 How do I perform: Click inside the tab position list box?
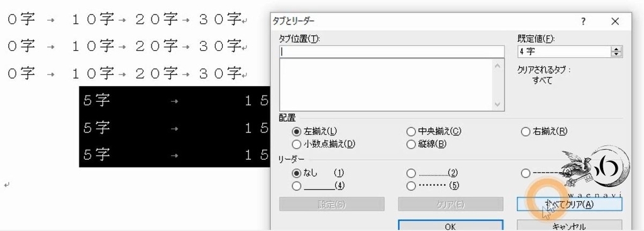386,85
